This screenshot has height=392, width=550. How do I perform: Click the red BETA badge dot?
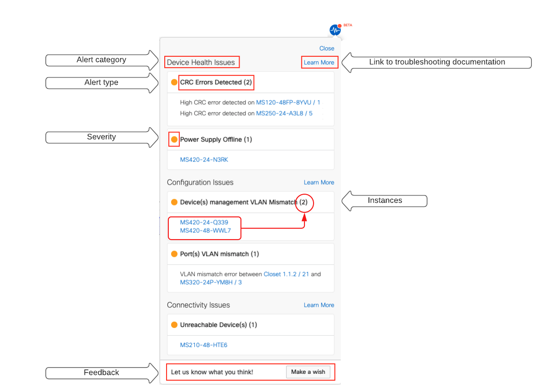click(x=340, y=25)
